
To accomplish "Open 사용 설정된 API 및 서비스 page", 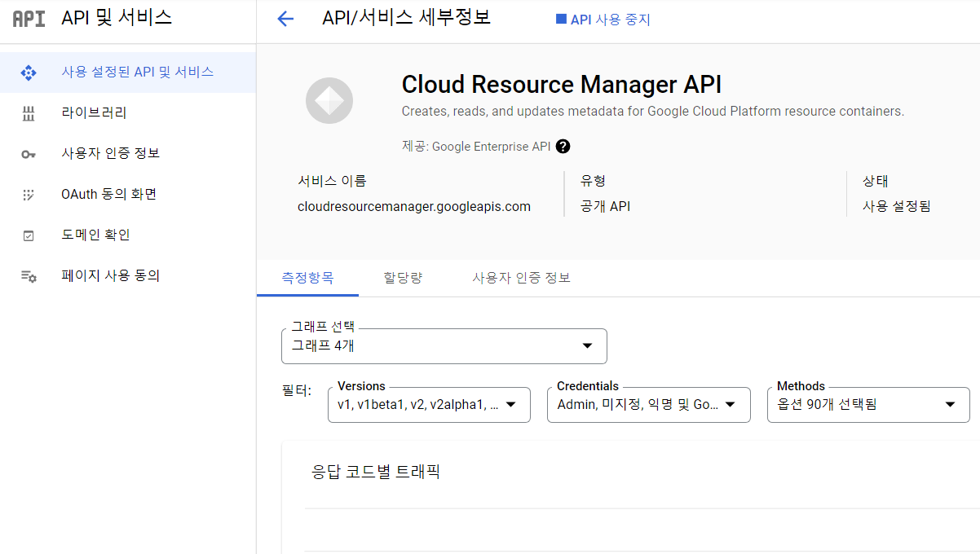I will (x=128, y=72).
